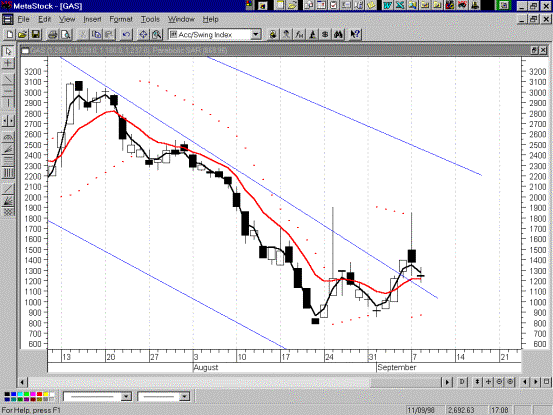Open the line style dropdown

click(126, 397)
